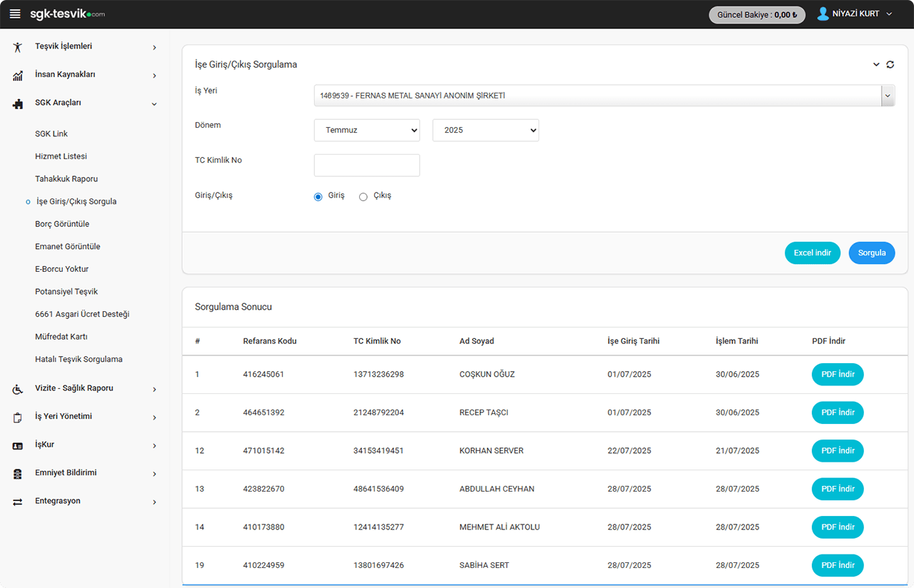
Task: Download results with Excel indir button
Action: (812, 253)
